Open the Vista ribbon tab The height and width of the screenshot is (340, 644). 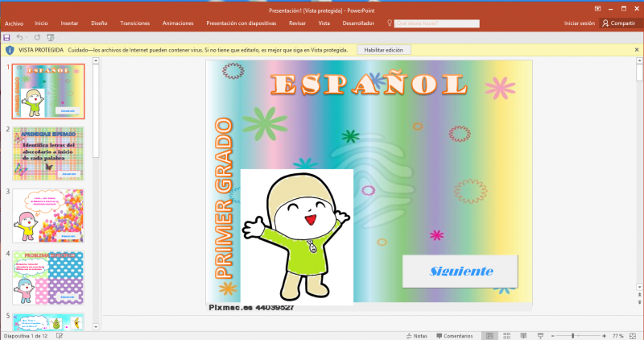pyautogui.click(x=324, y=23)
